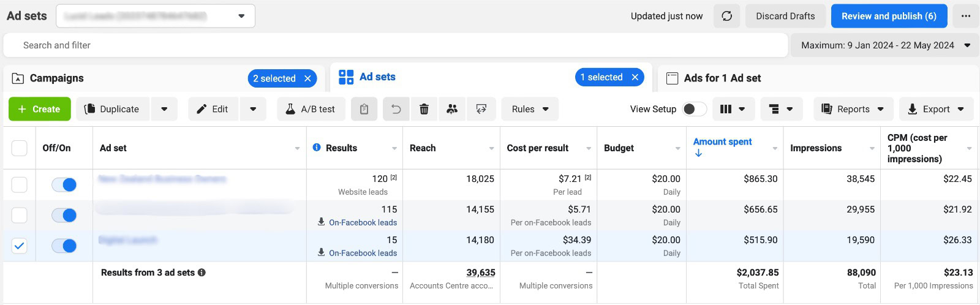980x305 pixels.
Task: Click Review and publish (6)
Action: (x=889, y=16)
